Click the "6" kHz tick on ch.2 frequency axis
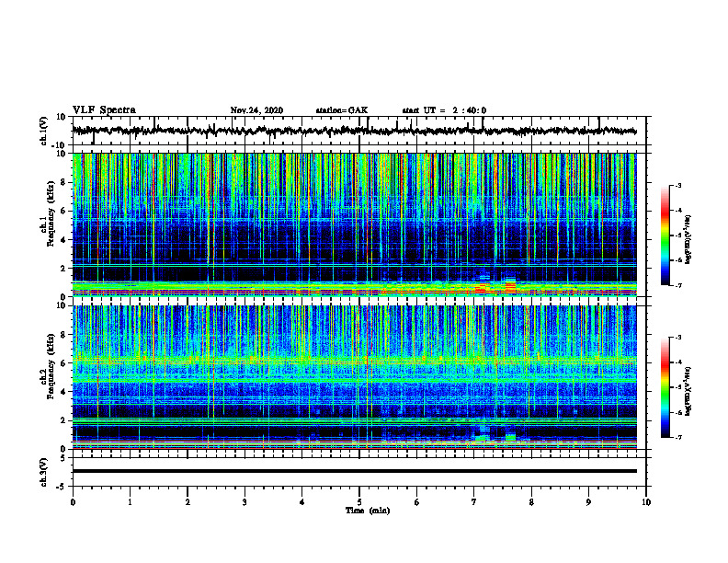The image size is (728, 563). [x=64, y=363]
